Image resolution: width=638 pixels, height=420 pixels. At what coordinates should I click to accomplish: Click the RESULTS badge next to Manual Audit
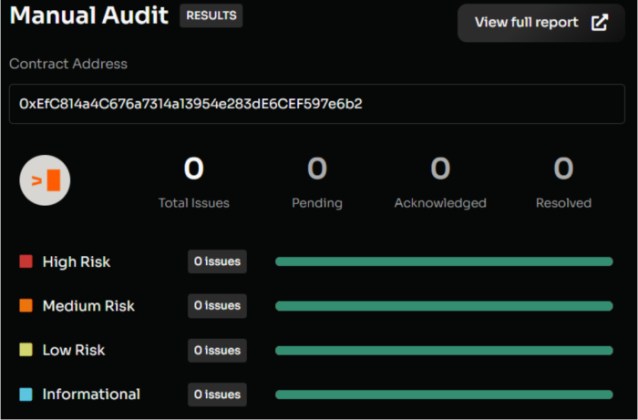(x=211, y=16)
